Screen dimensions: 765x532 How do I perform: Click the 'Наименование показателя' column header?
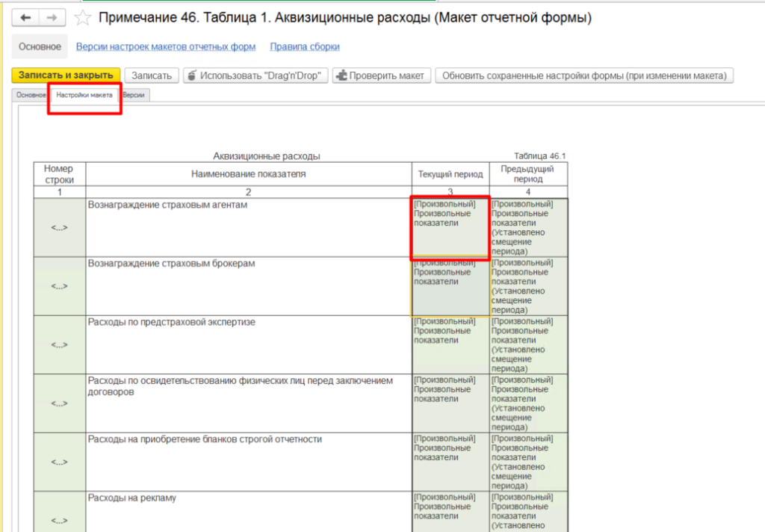[x=248, y=174]
